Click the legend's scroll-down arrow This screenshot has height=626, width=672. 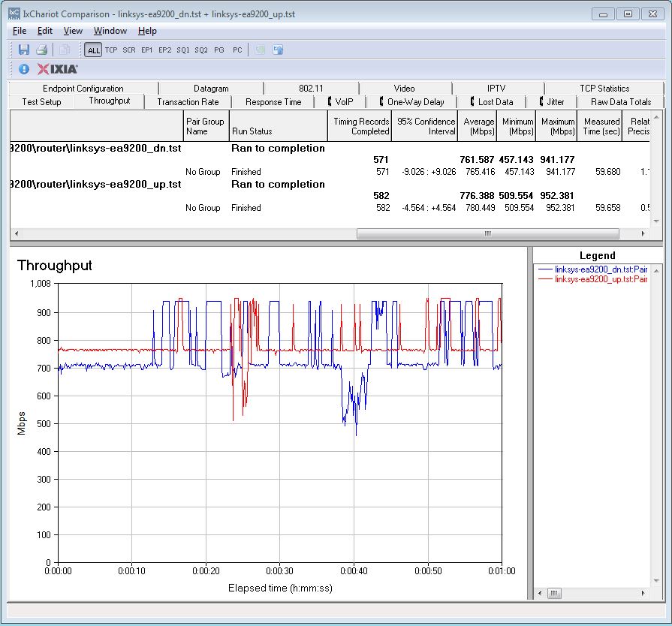point(656,580)
